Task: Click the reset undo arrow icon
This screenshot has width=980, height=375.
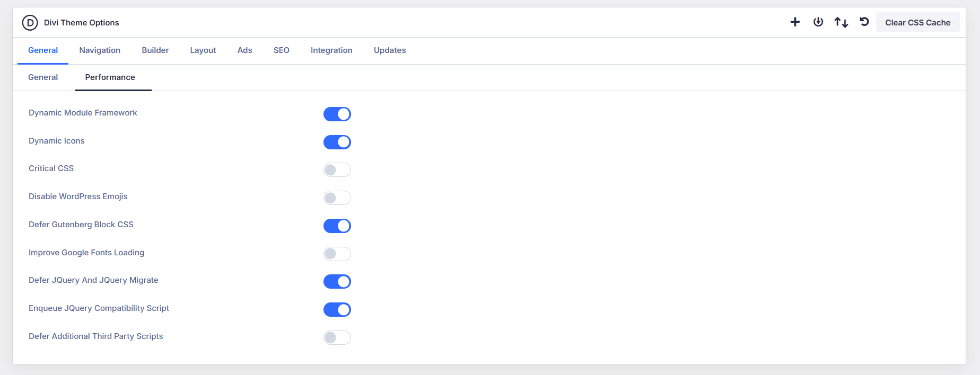Action: (864, 22)
